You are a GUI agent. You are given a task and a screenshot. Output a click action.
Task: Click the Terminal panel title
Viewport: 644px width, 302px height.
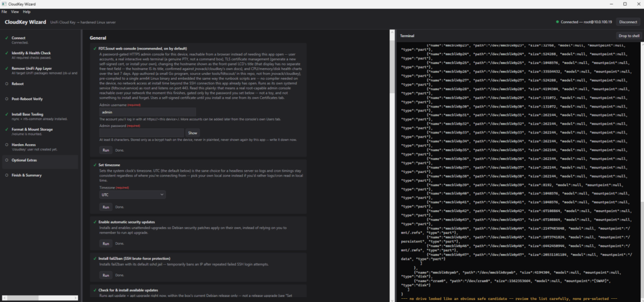[x=407, y=36]
